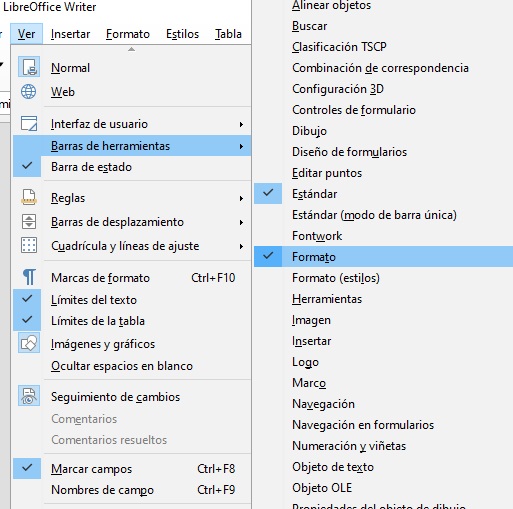Viewport: 513px width, 509px height.
Task: Click the Seguimiento de cambios eye icon
Action: (x=29, y=396)
